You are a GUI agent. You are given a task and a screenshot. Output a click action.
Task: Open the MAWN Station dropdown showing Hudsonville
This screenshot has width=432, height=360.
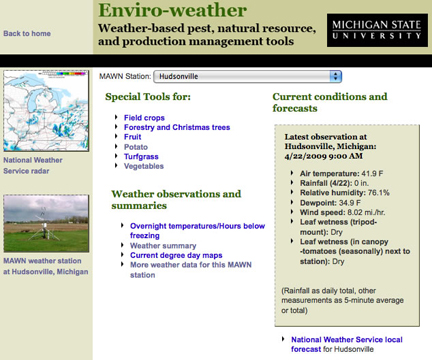coord(248,76)
